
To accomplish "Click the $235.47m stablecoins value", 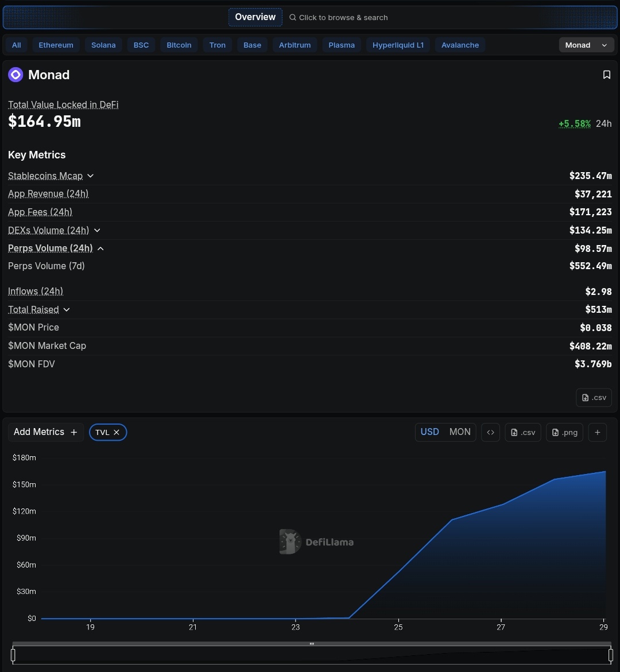I will (x=590, y=176).
